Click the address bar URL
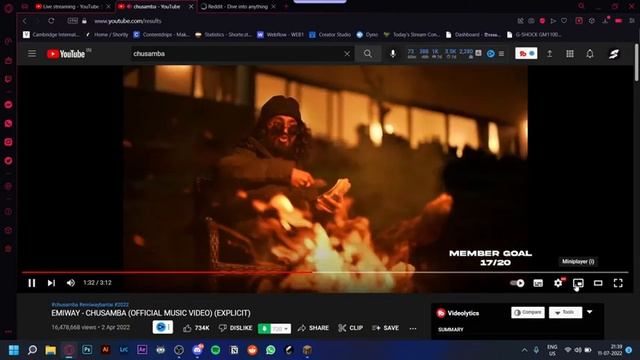This screenshot has height=360, width=640. click(x=128, y=21)
